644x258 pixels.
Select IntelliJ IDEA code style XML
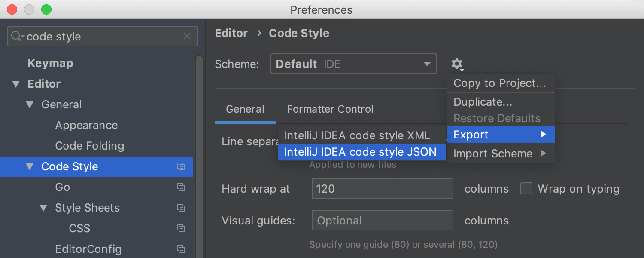(357, 135)
